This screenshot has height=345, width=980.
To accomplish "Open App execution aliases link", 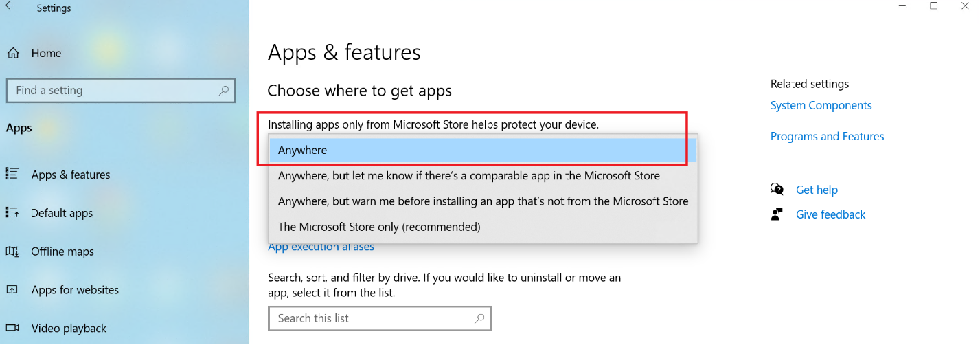I will tap(321, 247).
